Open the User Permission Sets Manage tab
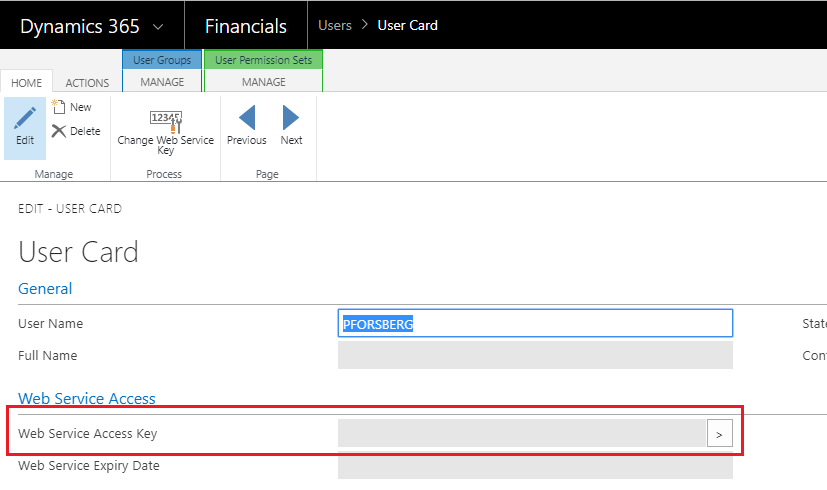 pos(263,82)
